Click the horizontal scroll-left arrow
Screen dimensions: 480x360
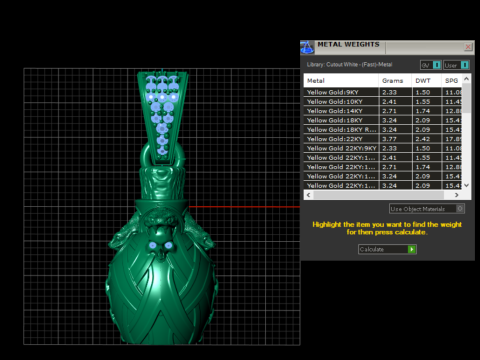pos(308,195)
